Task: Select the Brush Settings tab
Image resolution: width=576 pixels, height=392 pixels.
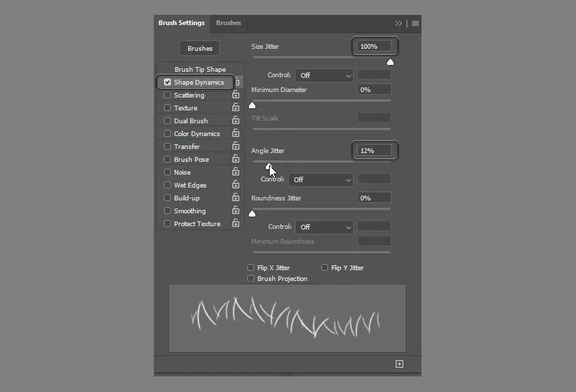Action: (182, 23)
